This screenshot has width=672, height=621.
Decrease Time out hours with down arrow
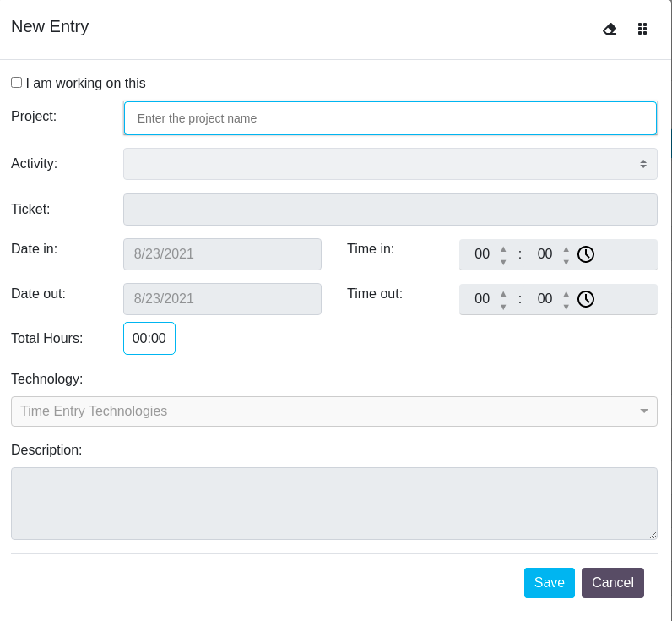click(503, 307)
